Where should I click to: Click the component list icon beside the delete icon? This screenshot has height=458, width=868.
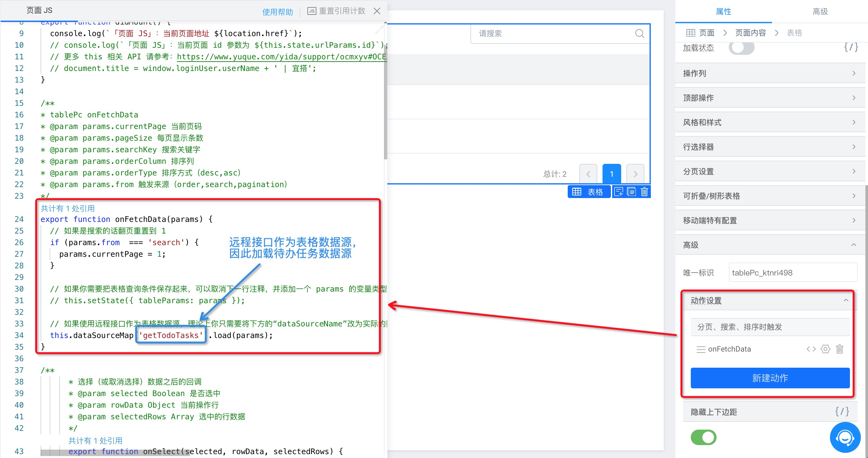[632, 192]
